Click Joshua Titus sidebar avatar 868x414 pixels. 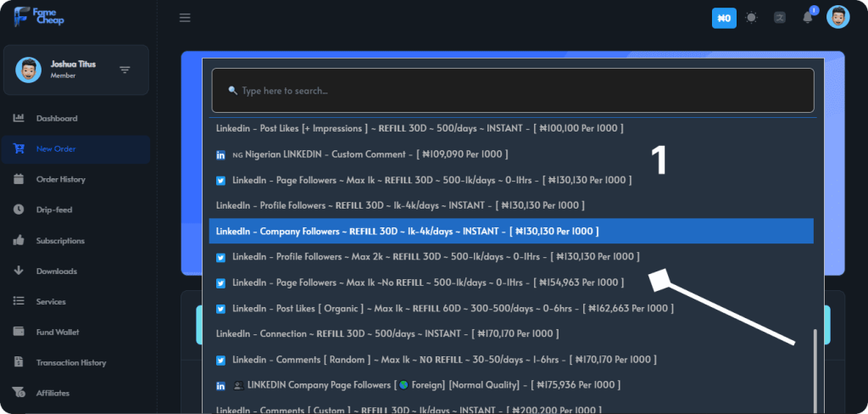(28, 70)
